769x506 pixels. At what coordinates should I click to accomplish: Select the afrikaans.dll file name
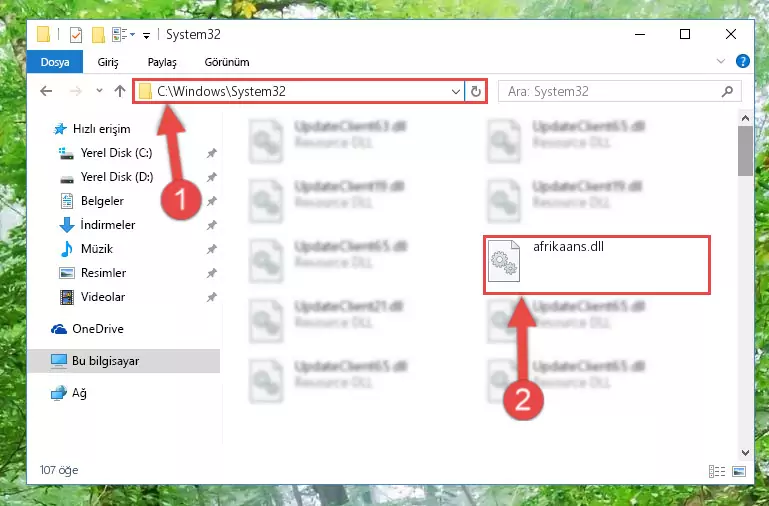coord(568,247)
